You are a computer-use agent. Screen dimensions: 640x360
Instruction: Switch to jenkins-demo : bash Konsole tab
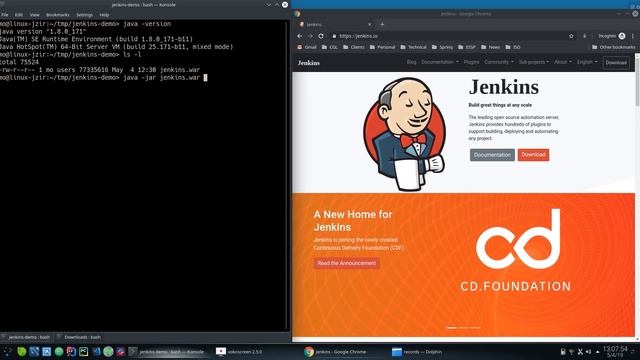point(26,337)
